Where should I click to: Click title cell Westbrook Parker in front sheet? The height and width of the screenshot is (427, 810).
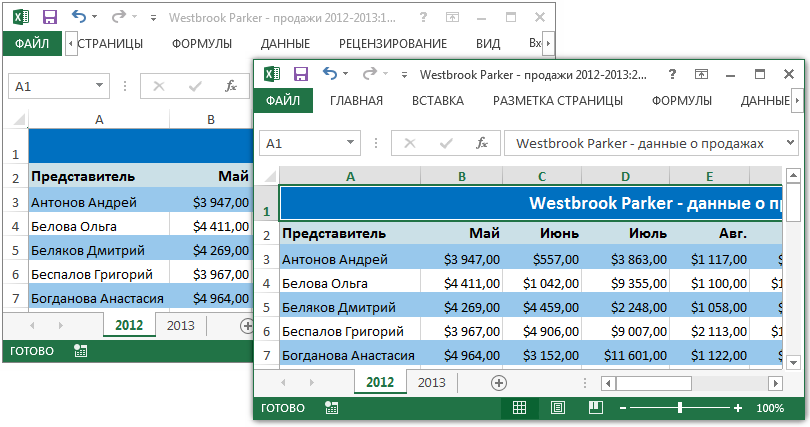(531, 203)
